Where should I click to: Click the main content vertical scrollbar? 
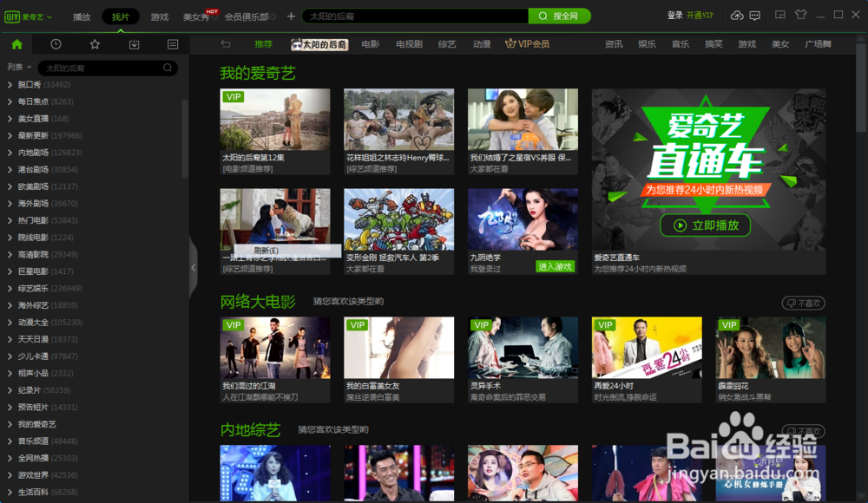[x=861, y=88]
